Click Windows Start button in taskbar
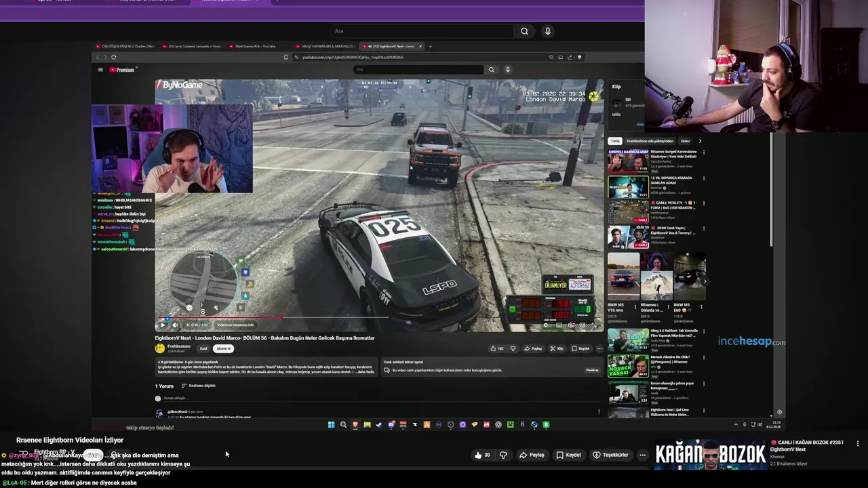 [x=331, y=425]
